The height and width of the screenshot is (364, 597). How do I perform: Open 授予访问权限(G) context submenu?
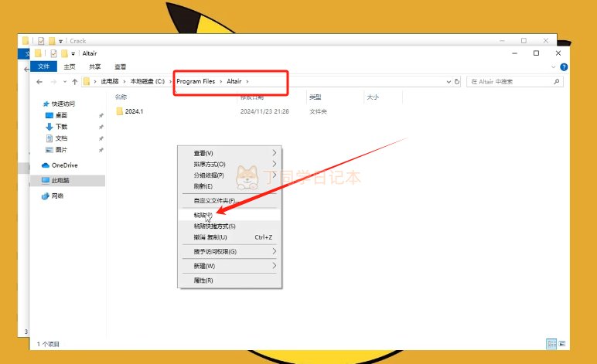click(230, 251)
